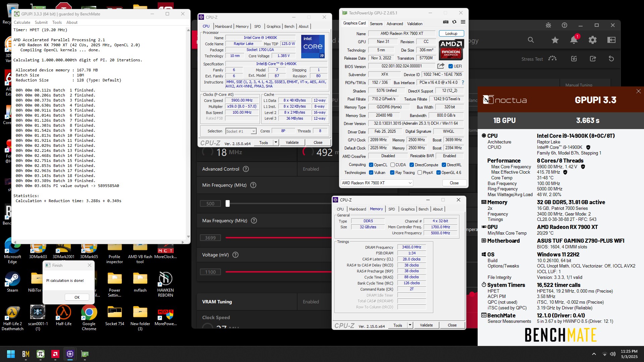Click Validate button in top CPU-Z window
644x362 pixels.
pos(292,142)
